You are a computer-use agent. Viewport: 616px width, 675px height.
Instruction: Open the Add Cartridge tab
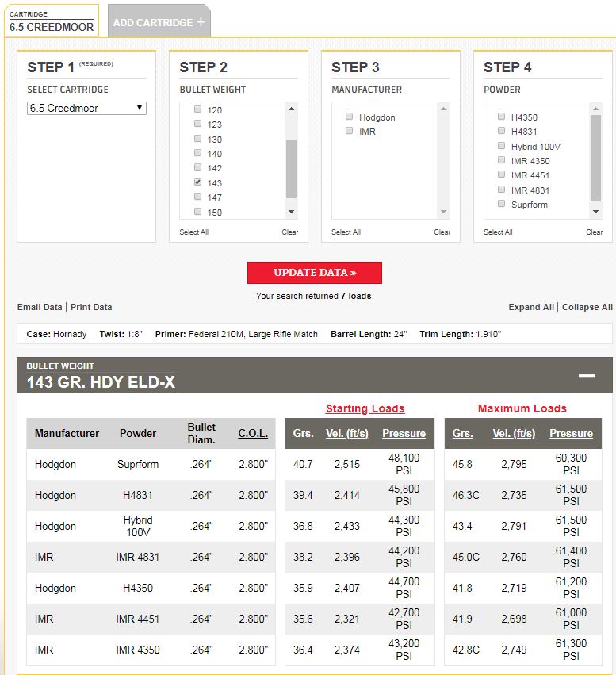[153, 22]
